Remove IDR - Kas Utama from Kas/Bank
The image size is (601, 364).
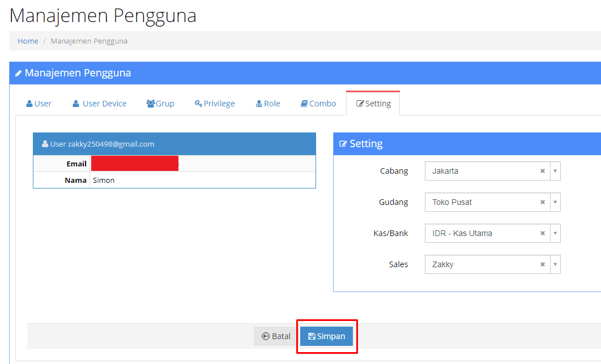[542, 233]
